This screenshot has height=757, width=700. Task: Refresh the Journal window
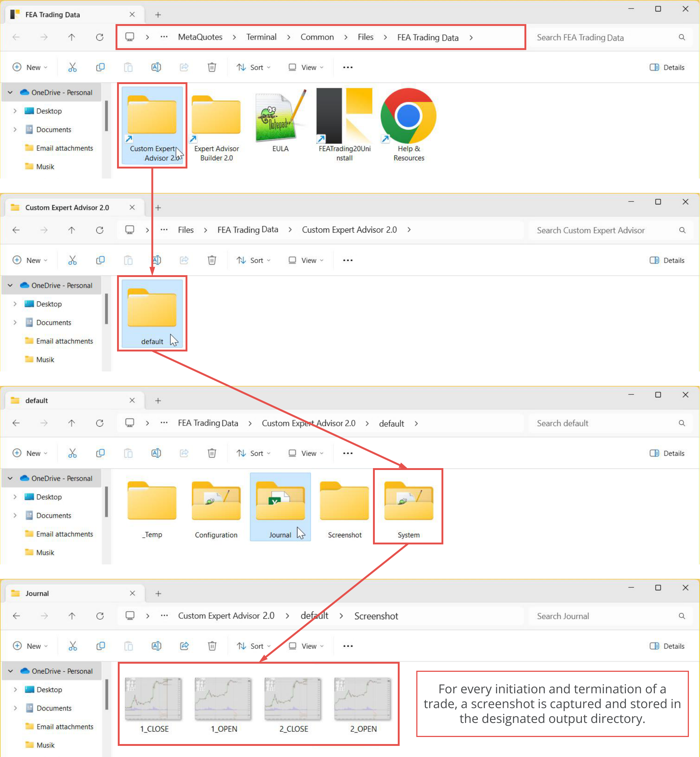point(100,616)
